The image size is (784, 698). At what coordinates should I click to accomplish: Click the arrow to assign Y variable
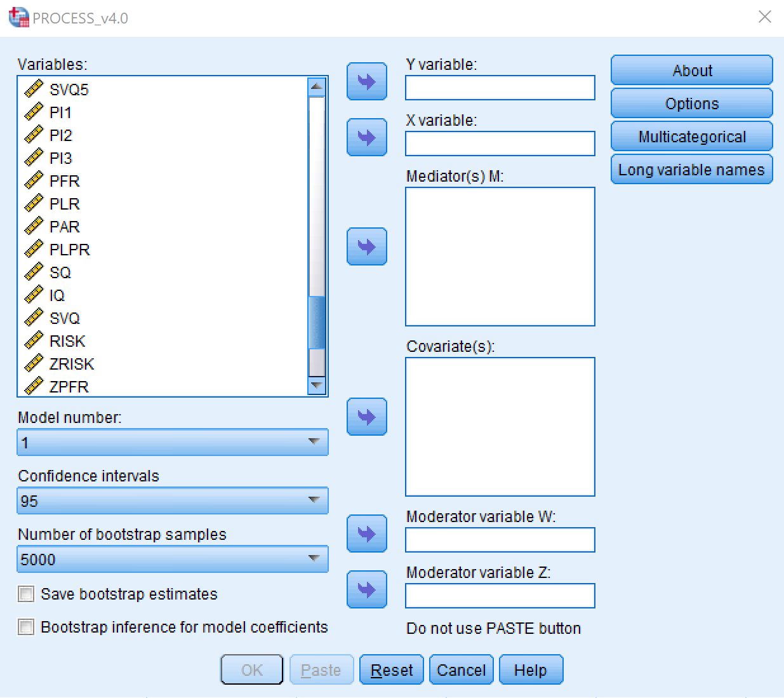tap(366, 81)
